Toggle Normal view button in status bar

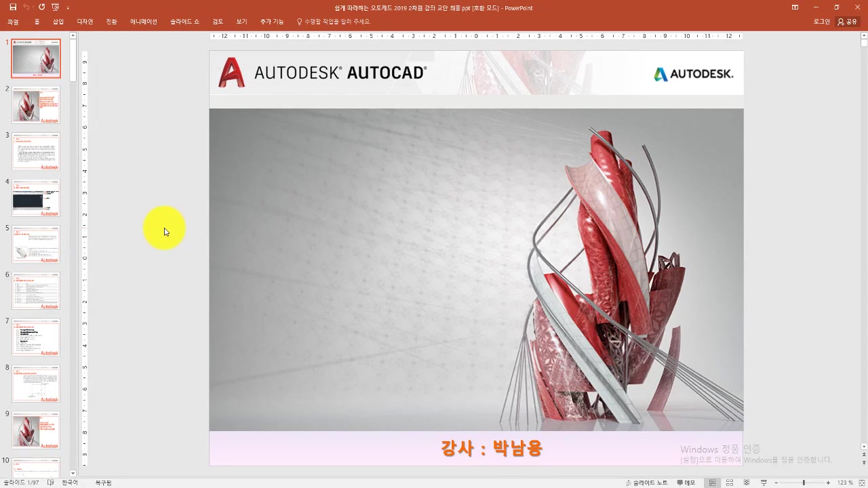tap(712, 483)
